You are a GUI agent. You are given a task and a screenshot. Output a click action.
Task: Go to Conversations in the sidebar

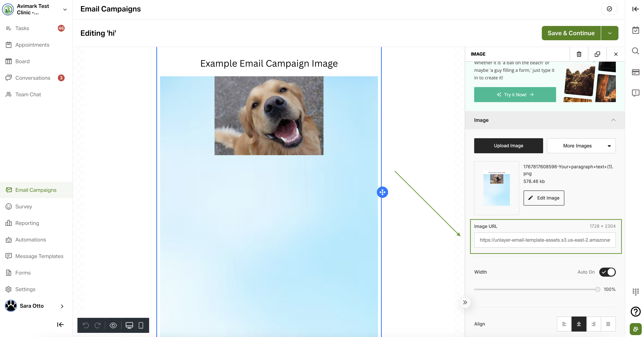33,78
